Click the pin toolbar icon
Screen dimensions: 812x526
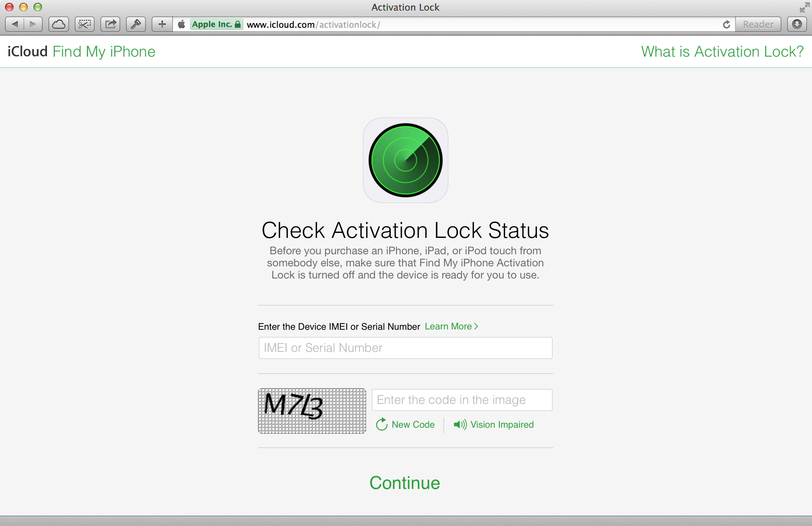[136, 24]
